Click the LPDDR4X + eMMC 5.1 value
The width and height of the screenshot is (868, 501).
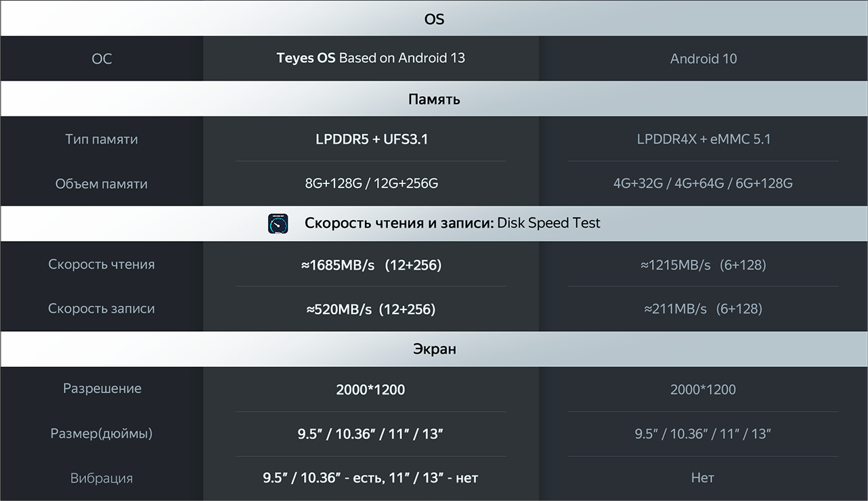point(703,139)
